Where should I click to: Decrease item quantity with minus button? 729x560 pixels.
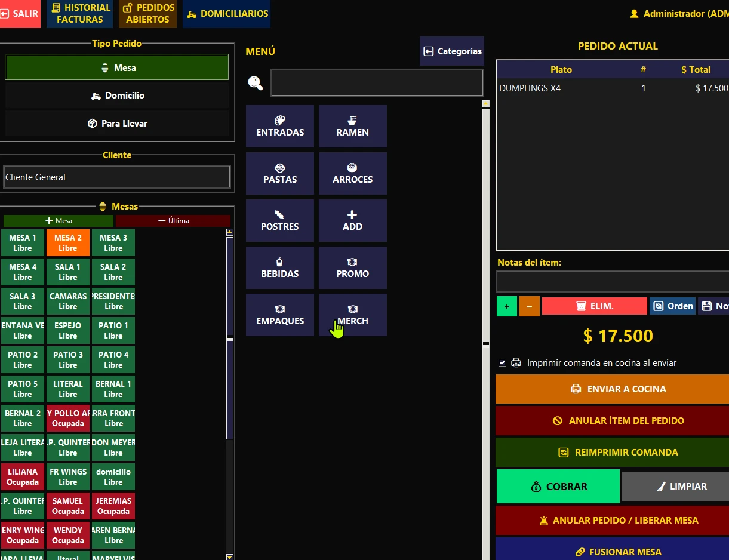(530, 306)
